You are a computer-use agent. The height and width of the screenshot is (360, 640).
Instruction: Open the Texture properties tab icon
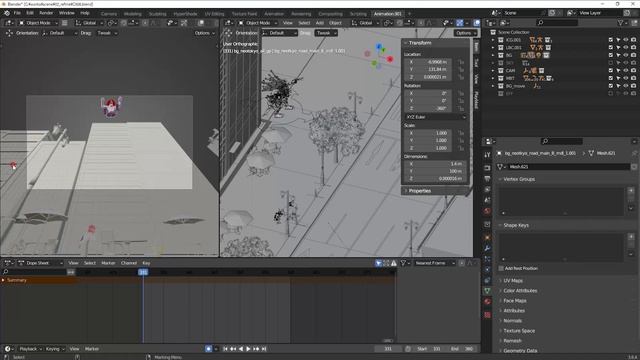click(x=487, y=315)
